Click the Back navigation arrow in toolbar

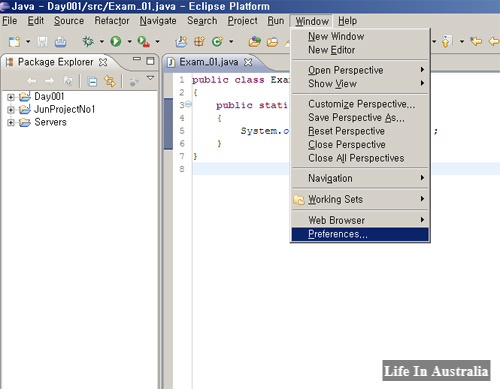pyautogui.click(x=494, y=42)
